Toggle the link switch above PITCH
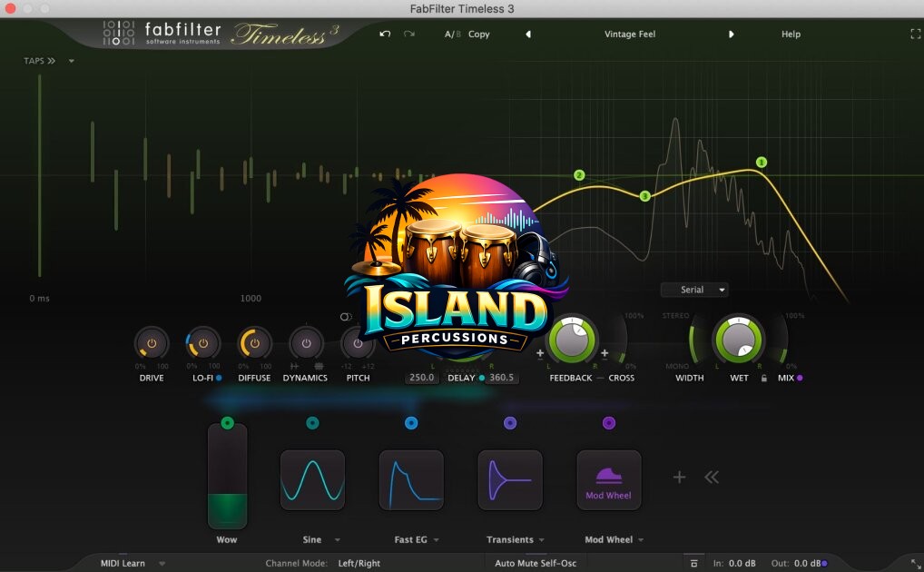 click(x=346, y=317)
